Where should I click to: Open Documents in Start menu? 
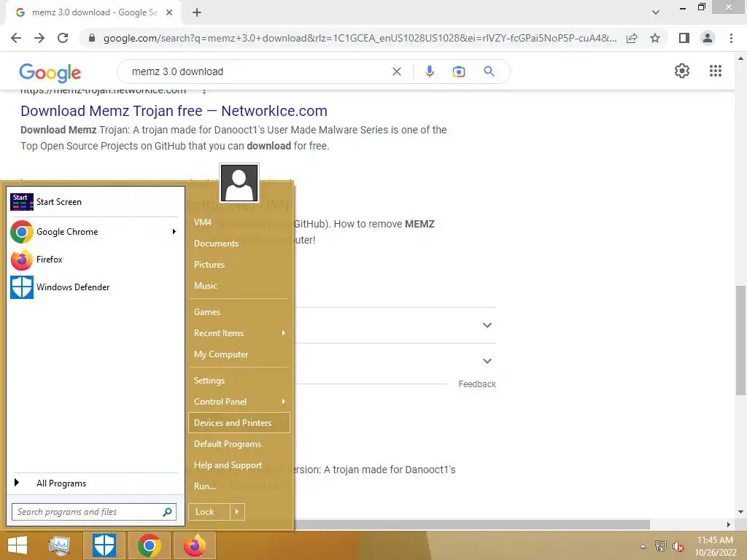239,244
